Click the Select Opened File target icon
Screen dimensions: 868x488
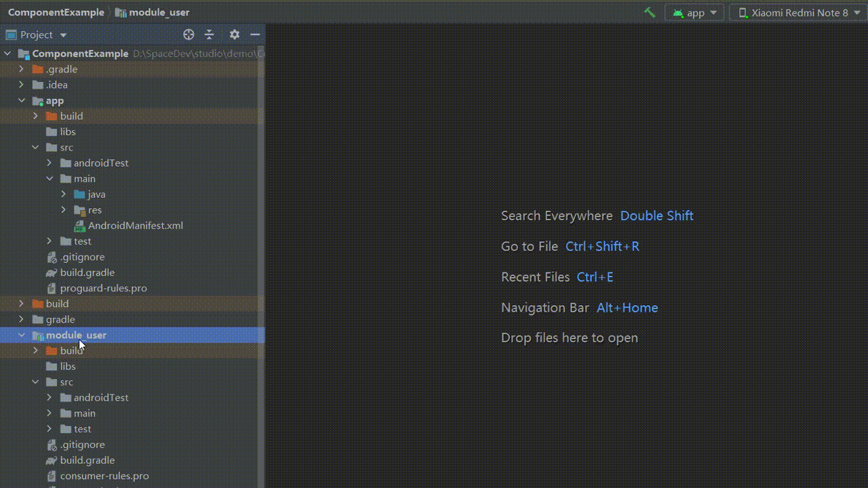click(189, 35)
